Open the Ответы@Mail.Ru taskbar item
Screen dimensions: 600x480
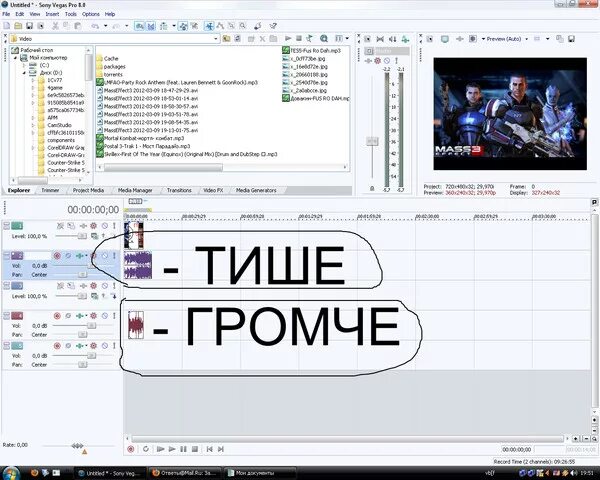point(185,473)
